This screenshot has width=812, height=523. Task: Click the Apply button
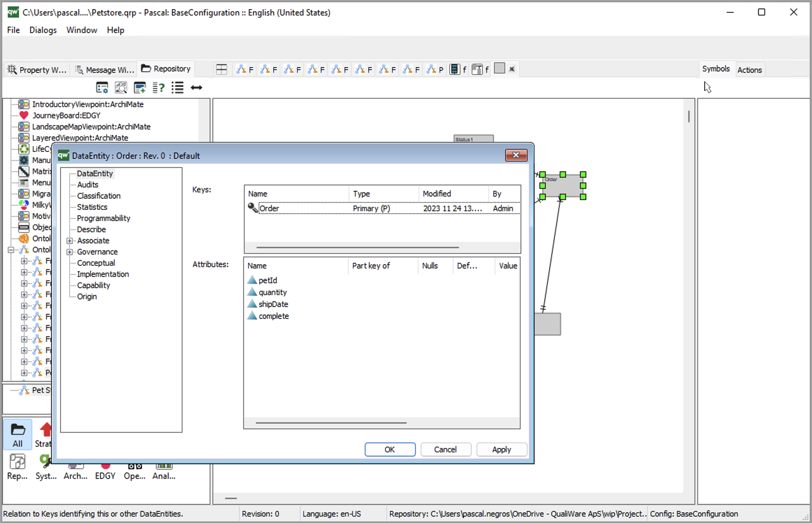[x=501, y=449]
